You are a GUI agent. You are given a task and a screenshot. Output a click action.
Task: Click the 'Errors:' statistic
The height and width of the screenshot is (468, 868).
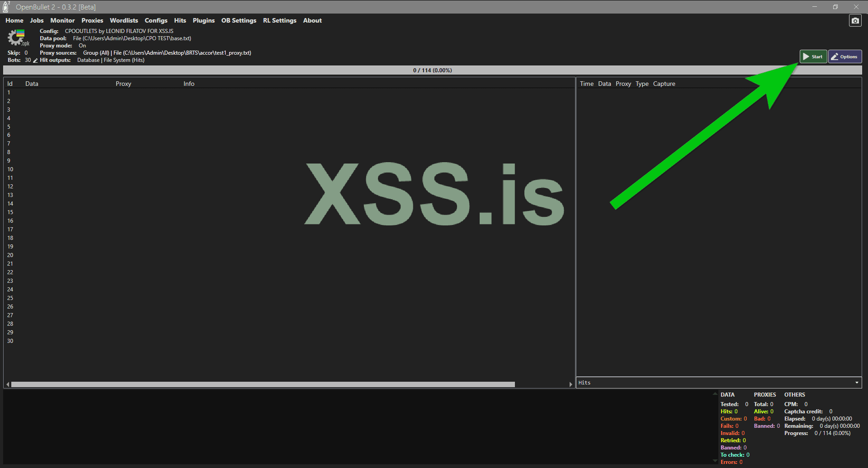731,462
